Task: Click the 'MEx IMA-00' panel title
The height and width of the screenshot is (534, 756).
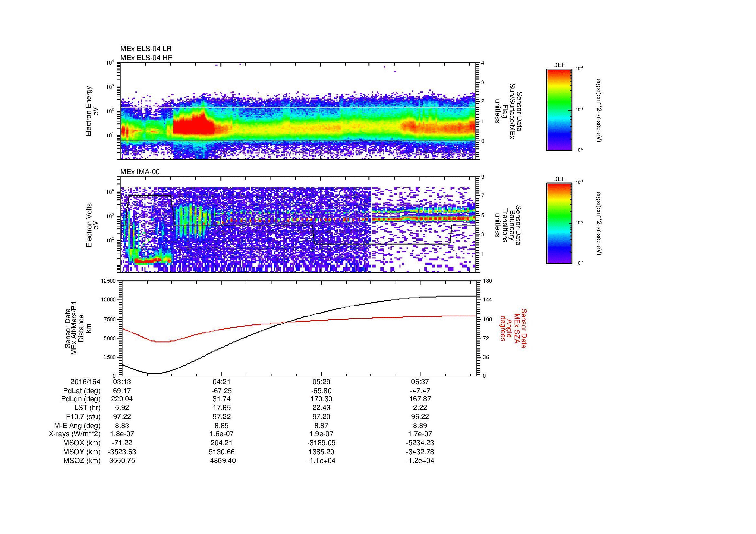Action: (x=140, y=172)
